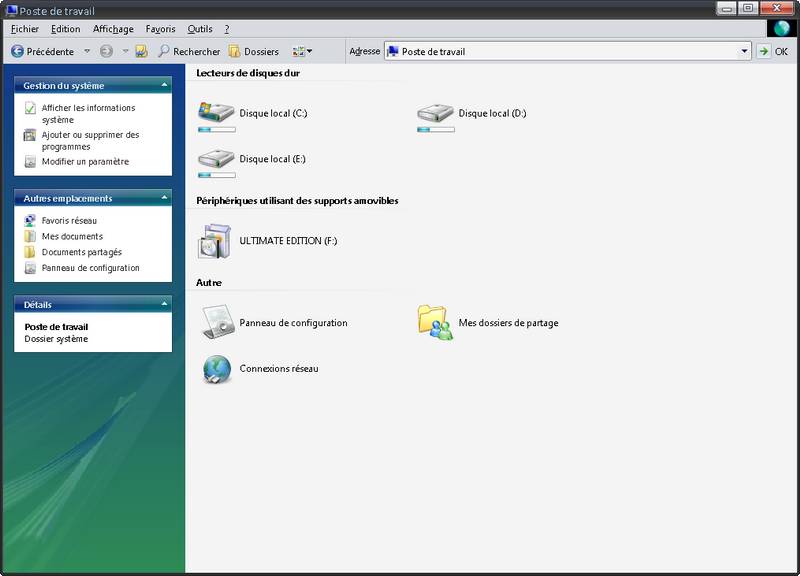Click the Windows globe logo at menu bar end
The width and height of the screenshot is (800, 576).
(781, 28)
